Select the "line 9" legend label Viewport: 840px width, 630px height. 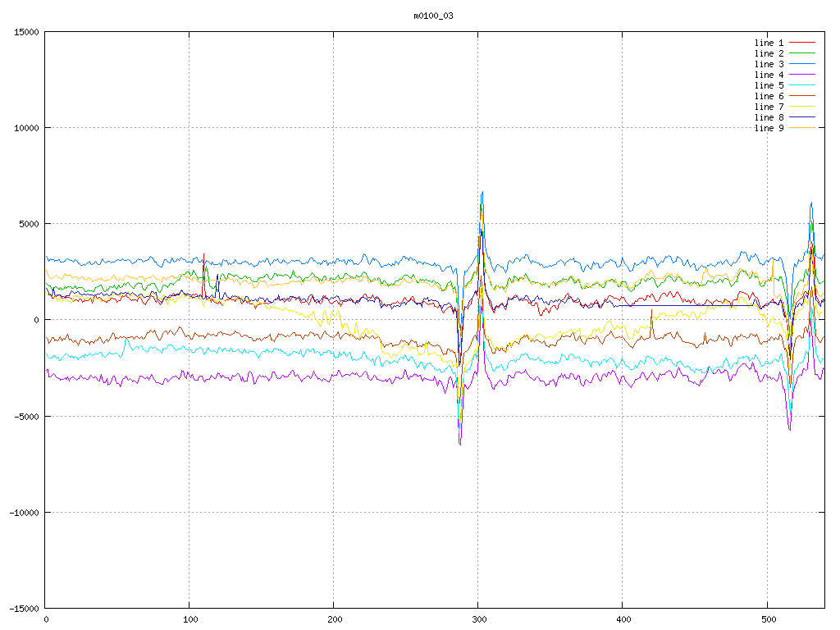click(x=769, y=128)
